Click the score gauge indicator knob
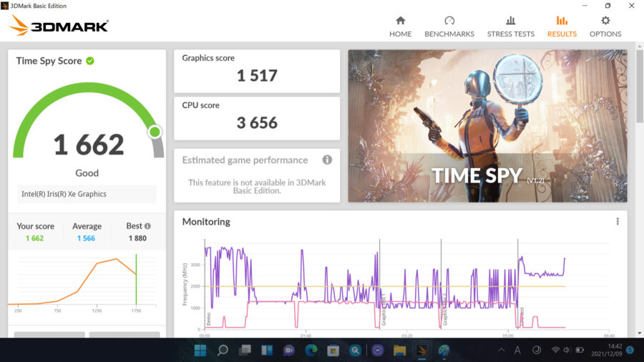Screen dimensions: 644x362 [x=155, y=132]
